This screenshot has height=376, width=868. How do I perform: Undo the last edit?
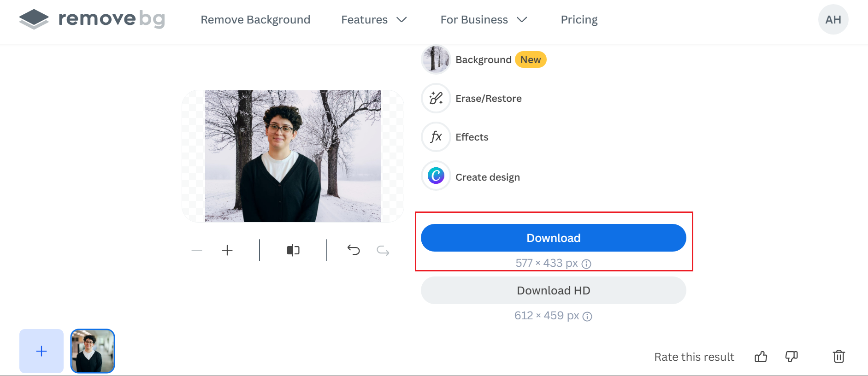[x=354, y=250]
